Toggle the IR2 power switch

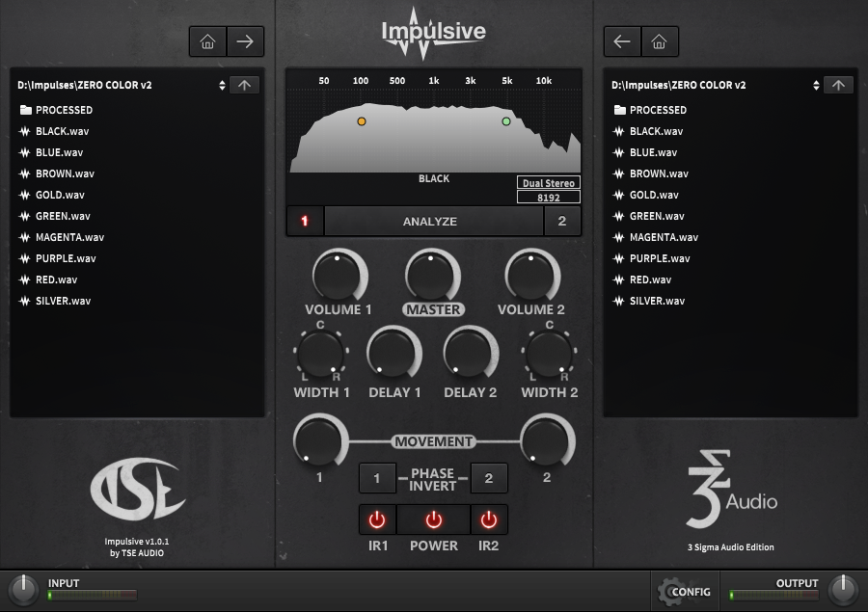click(x=489, y=519)
